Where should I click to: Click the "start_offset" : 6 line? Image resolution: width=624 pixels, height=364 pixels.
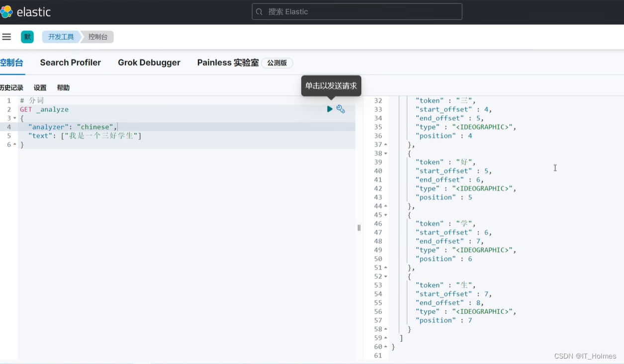(453, 232)
